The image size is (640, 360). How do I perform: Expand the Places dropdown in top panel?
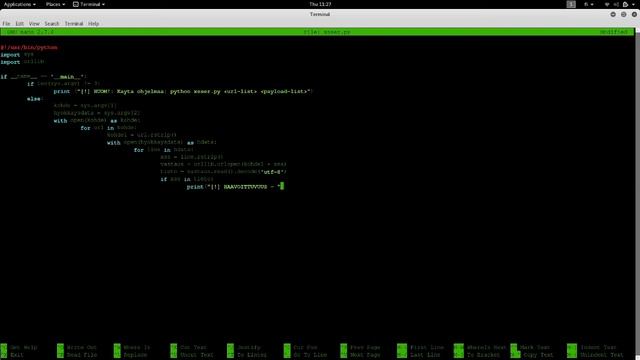click(55, 4)
